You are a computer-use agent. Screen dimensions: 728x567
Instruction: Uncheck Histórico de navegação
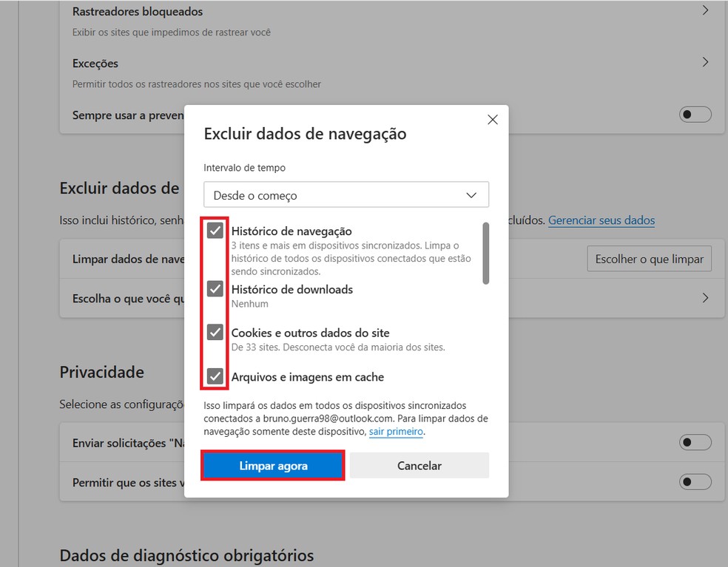click(215, 230)
